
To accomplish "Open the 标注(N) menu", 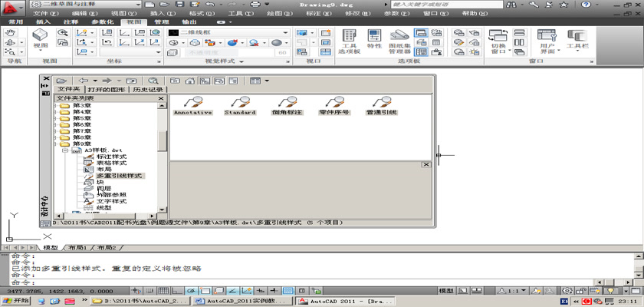I will click(319, 13).
